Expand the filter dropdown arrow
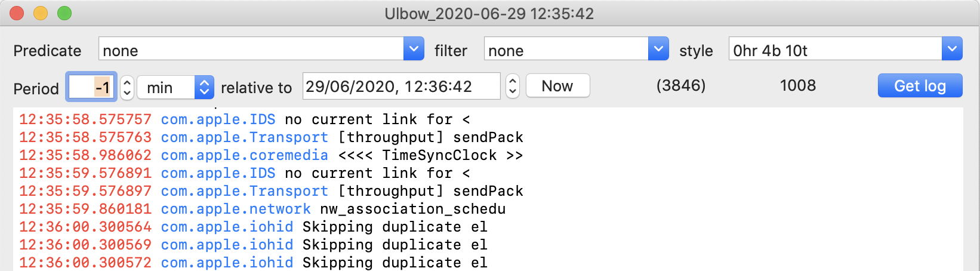The image size is (980, 271). pyautogui.click(x=658, y=49)
